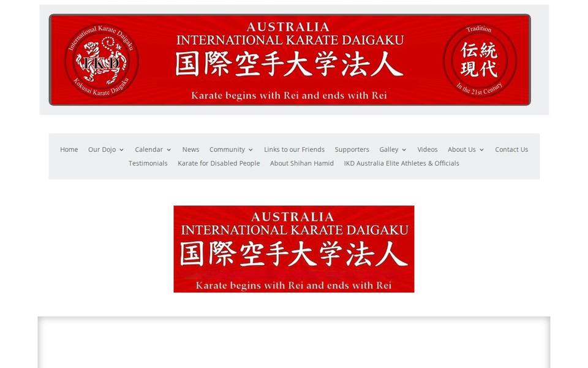
Task: Open the About Us menu
Action: pos(462,150)
